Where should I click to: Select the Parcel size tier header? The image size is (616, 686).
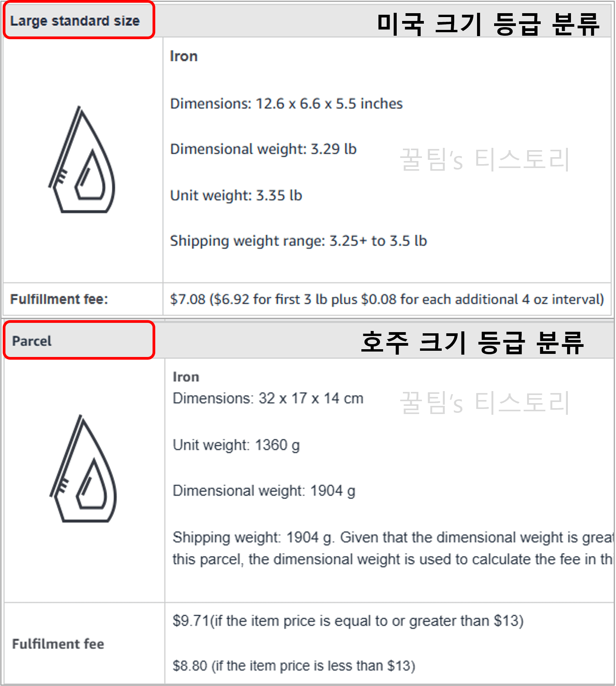32,341
